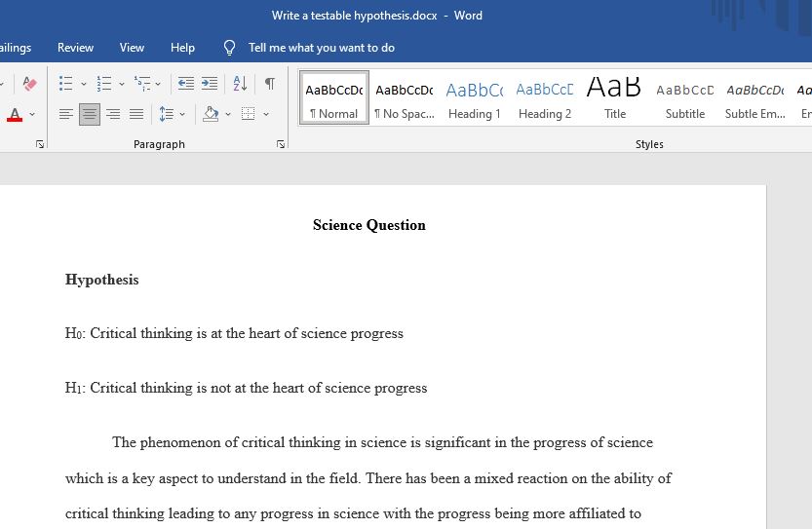Apply Heading 2 style
The height and width of the screenshot is (529, 812).
pos(545,97)
